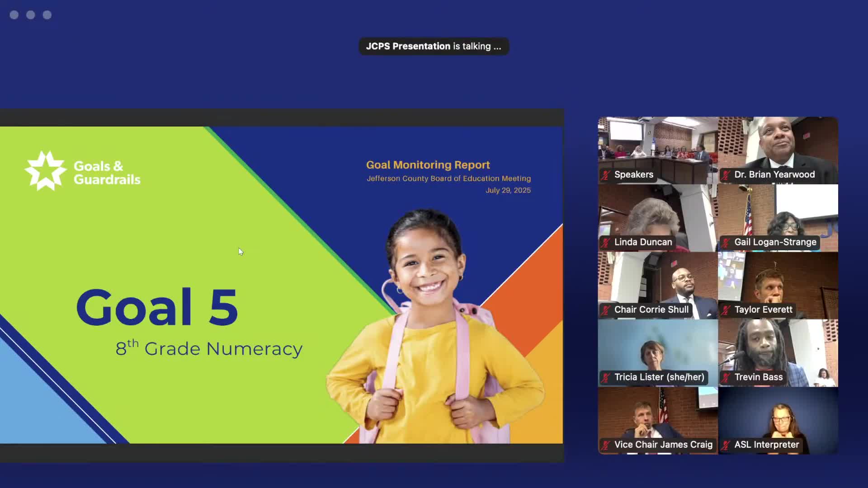Click Taylor Everett's muted microphone icon
The width and height of the screenshot is (868, 488).
[x=726, y=310]
